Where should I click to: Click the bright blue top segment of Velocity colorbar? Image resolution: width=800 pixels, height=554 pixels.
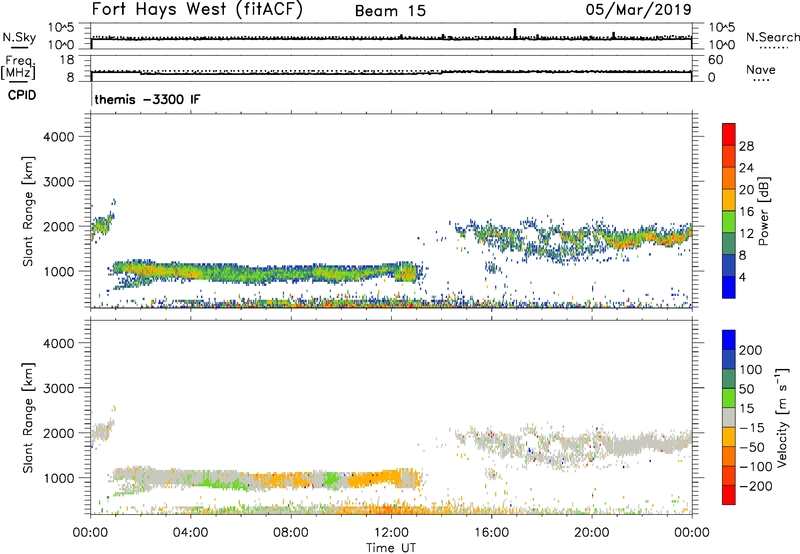point(729,340)
